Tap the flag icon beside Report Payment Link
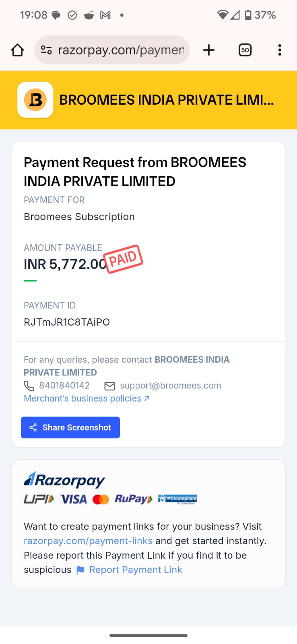The width and height of the screenshot is (297, 644). click(x=80, y=570)
